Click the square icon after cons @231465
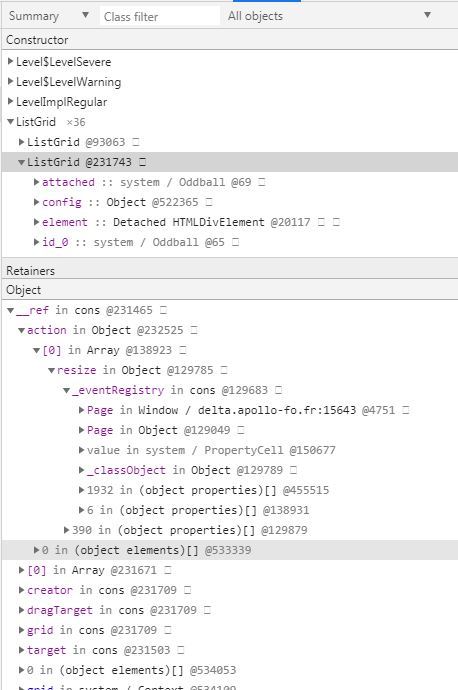The image size is (458, 690). [163, 310]
